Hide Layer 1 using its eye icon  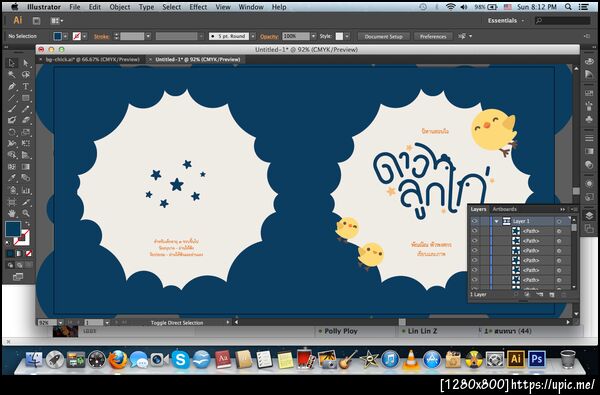[475, 221]
